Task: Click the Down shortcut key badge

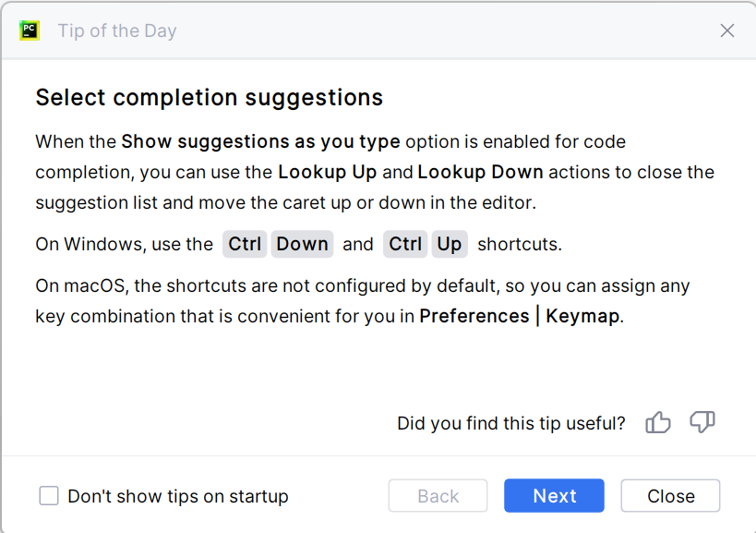Action: click(x=302, y=244)
